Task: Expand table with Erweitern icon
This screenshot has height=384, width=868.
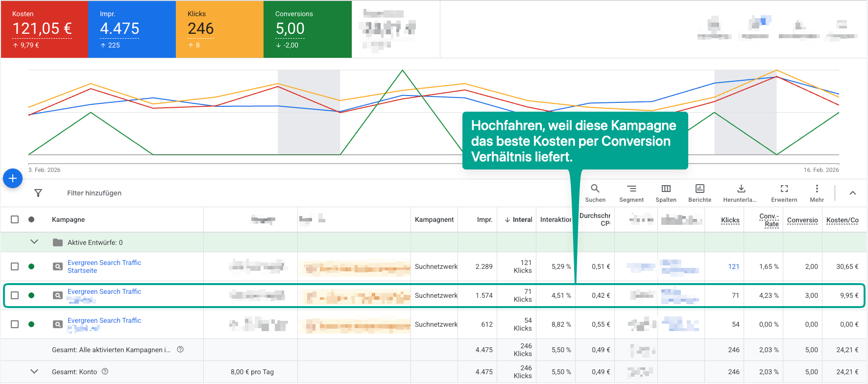Action: tap(784, 193)
